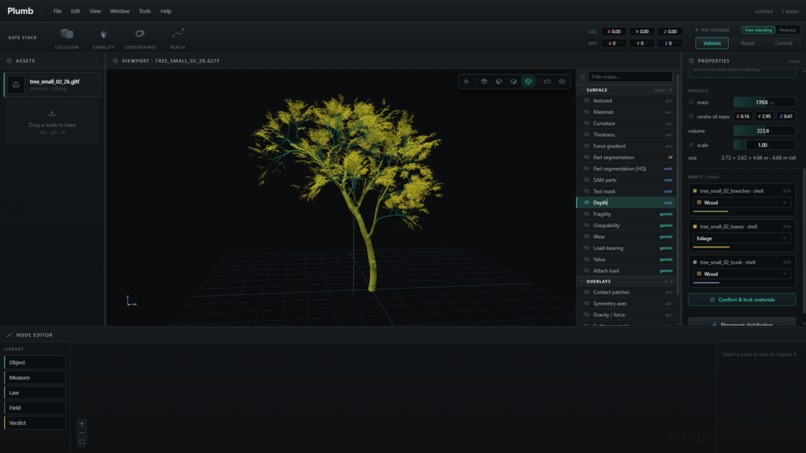Click the tree_small_02_2k.gltf asset thumbnail icon
806x453 pixels.
coord(16,85)
